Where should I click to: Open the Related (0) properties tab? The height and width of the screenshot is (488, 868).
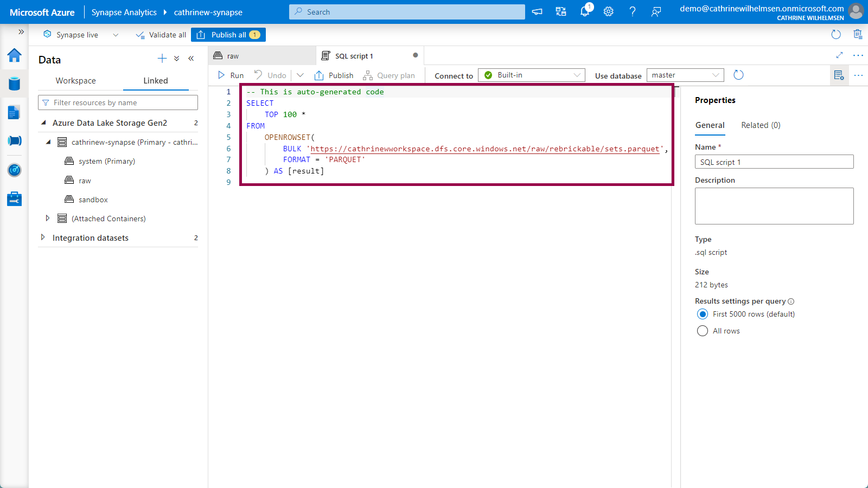pyautogui.click(x=761, y=125)
